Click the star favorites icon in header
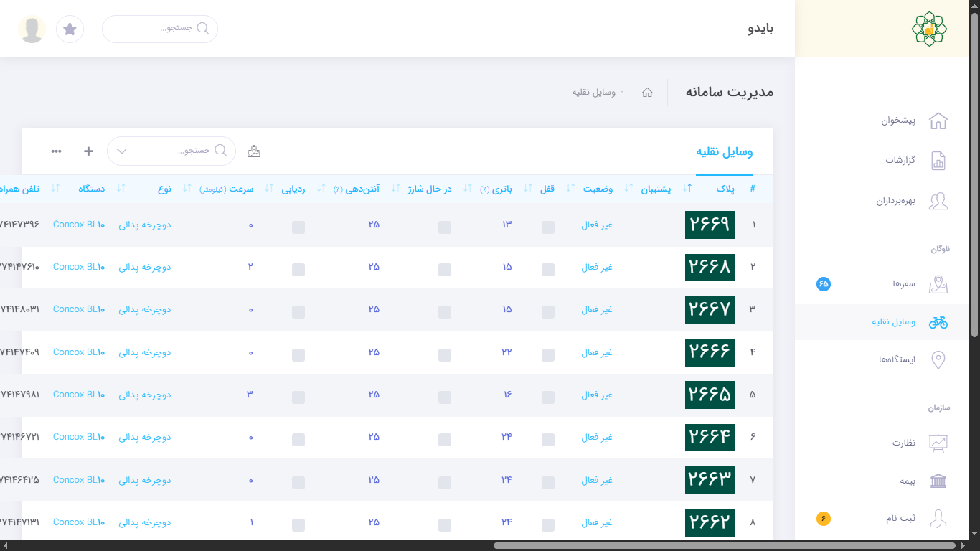 [70, 29]
